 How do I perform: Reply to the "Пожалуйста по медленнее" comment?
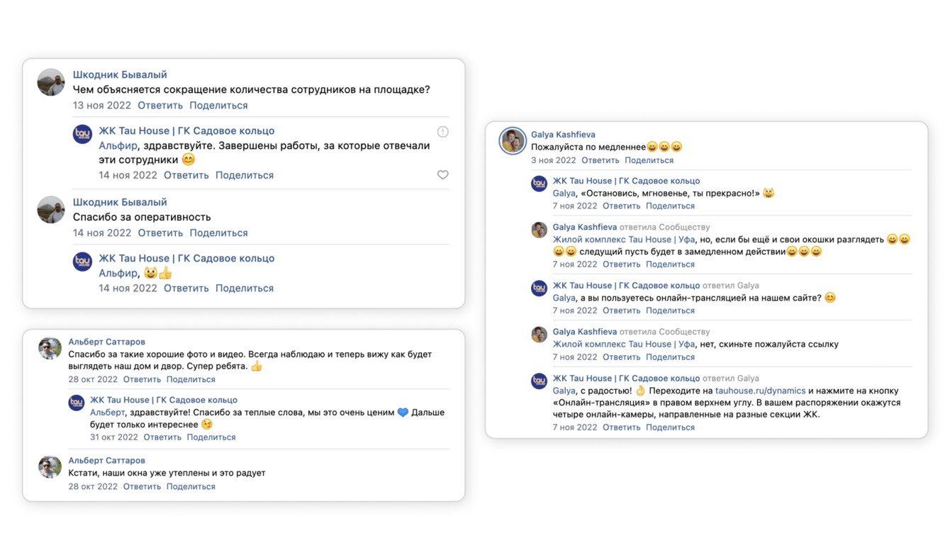coord(600,160)
